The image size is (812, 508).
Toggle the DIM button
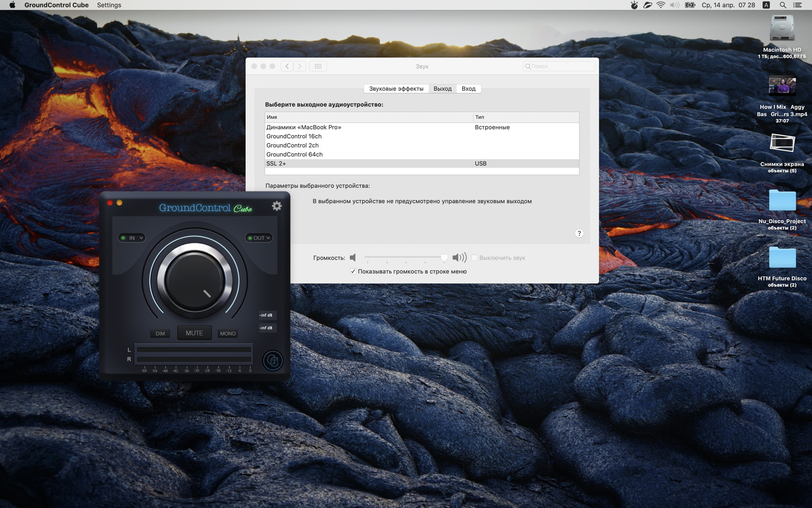pyautogui.click(x=160, y=333)
